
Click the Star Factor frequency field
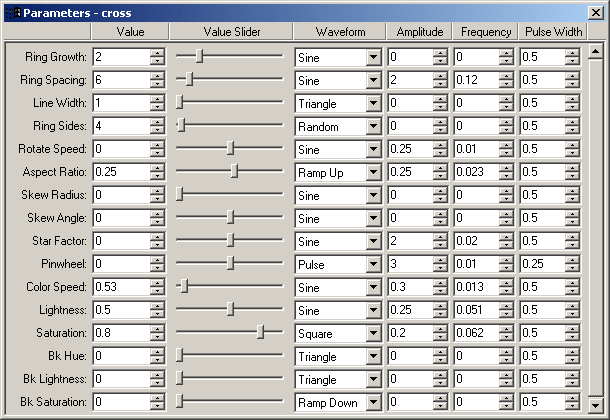click(477, 241)
